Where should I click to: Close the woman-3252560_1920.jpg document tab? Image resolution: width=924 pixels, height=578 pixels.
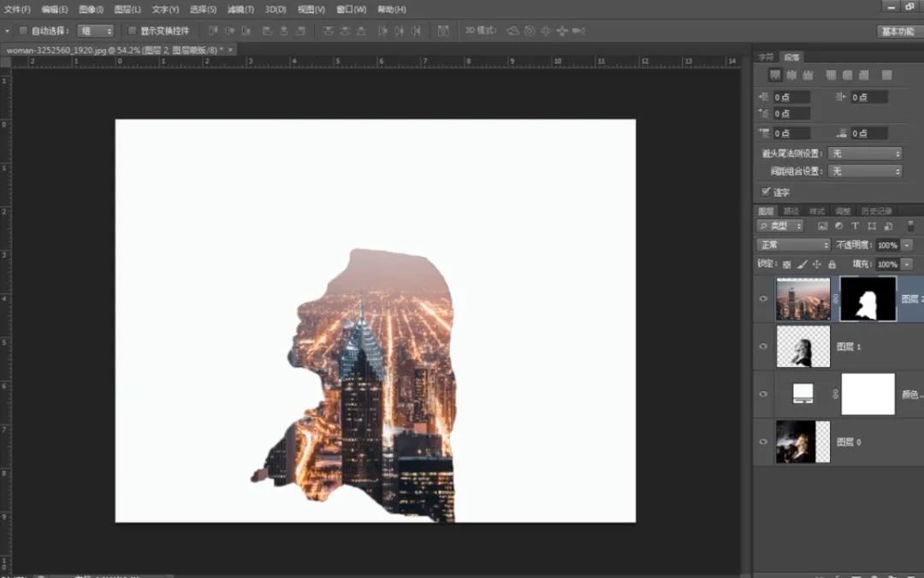(x=230, y=50)
